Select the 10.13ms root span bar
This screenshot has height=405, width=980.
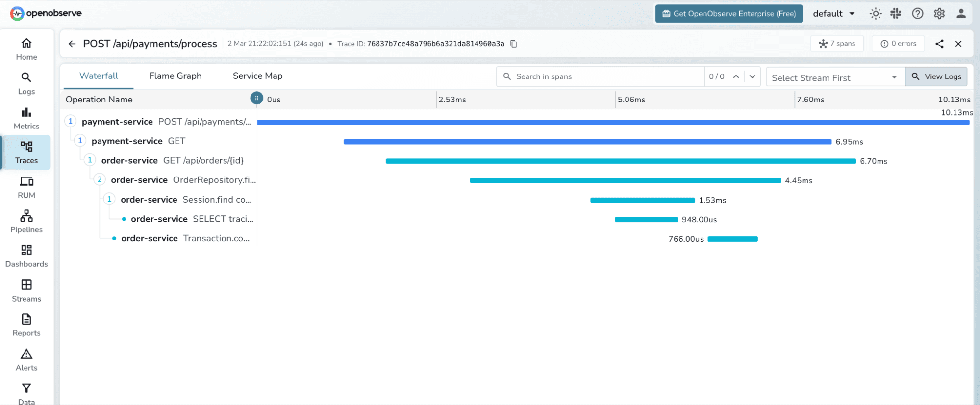(613, 122)
